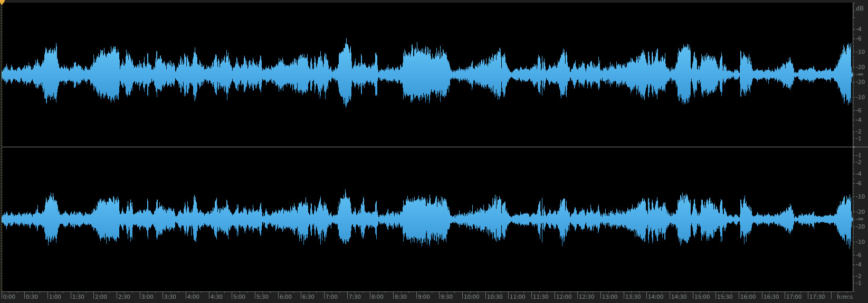
Task: Move the playhead to 12:00 on the ruler
Action: click(x=564, y=297)
